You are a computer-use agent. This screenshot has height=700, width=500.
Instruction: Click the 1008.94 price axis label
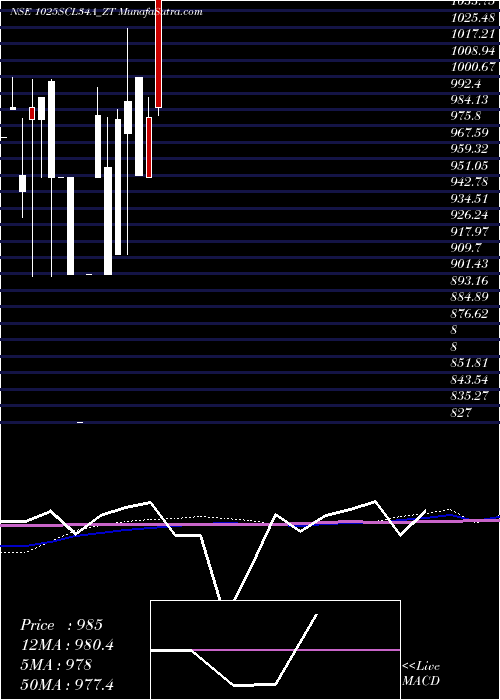(473, 50)
